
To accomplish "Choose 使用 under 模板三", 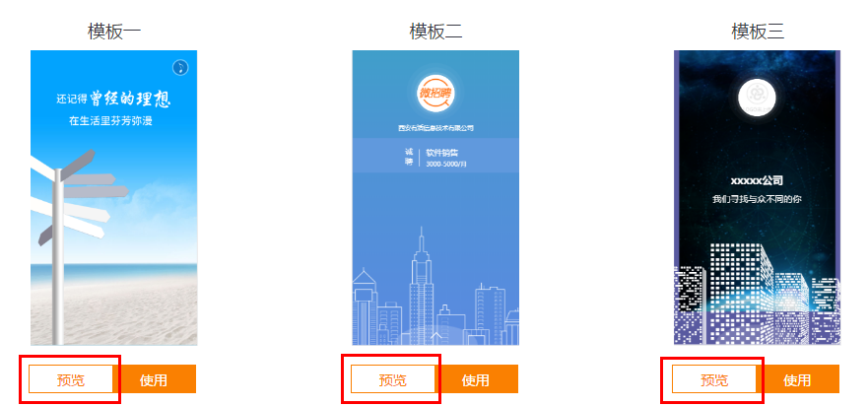I will pos(797,379).
